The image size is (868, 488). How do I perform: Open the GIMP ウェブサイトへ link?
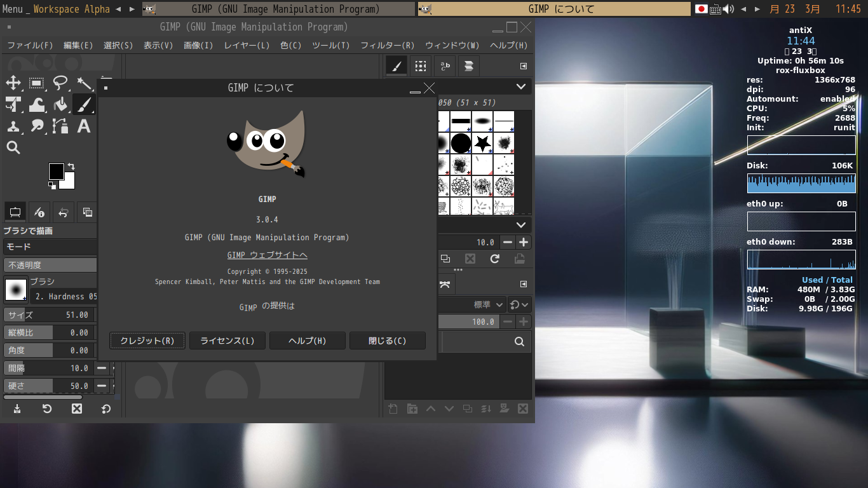click(x=267, y=255)
